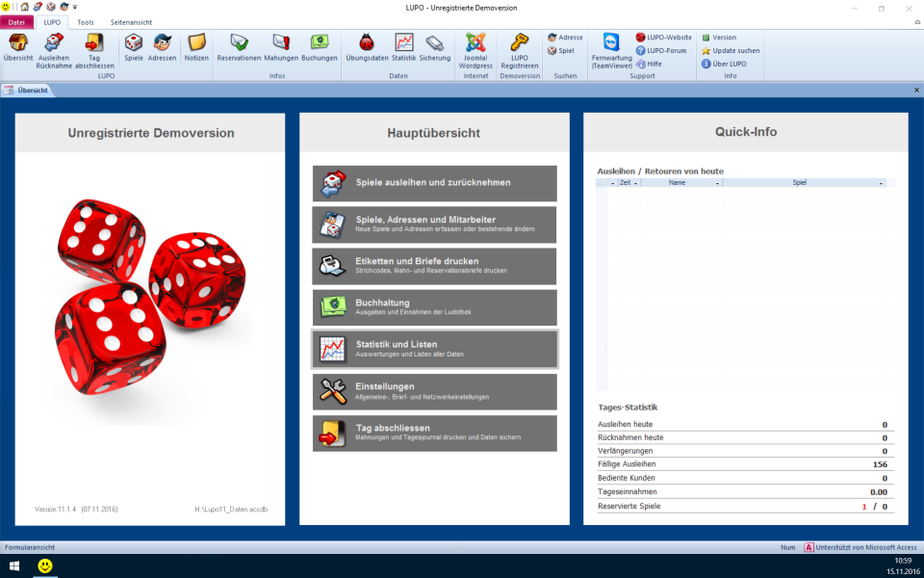Click Etiketten und Briefe drucken button
Viewport: 924px width, 578px height.
click(435, 266)
